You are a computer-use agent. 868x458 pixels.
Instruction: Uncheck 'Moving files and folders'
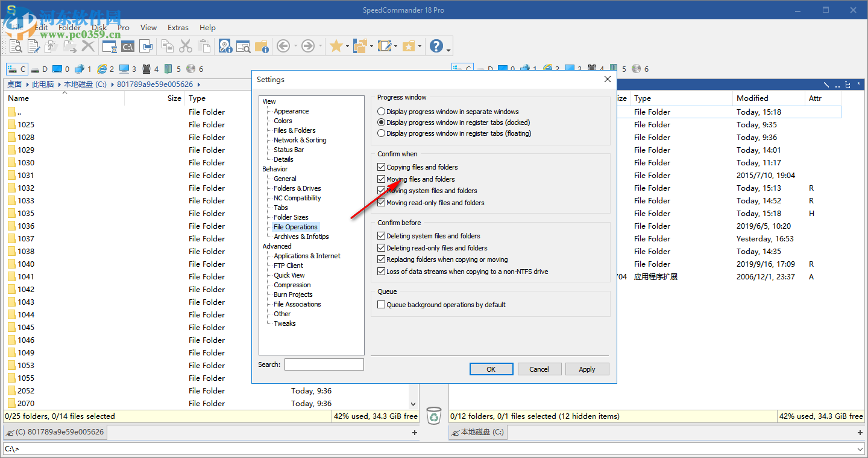pyautogui.click(x=381, y=179)
